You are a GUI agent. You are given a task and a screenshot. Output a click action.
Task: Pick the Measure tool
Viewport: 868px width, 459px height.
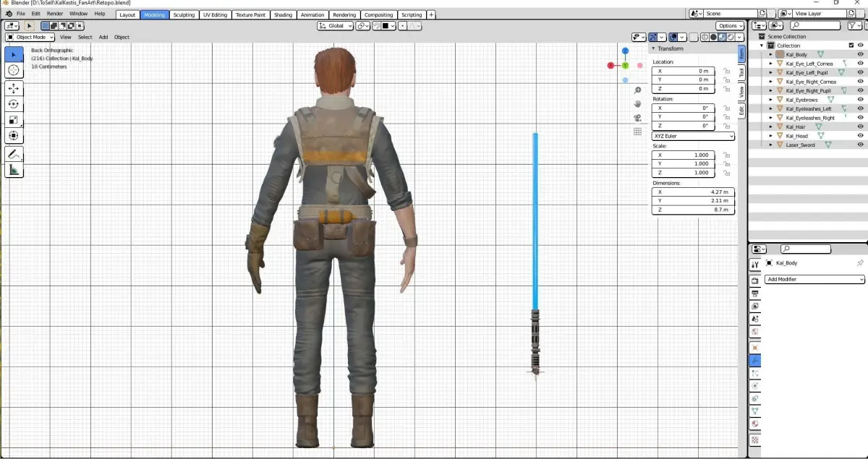click(14, 170)
